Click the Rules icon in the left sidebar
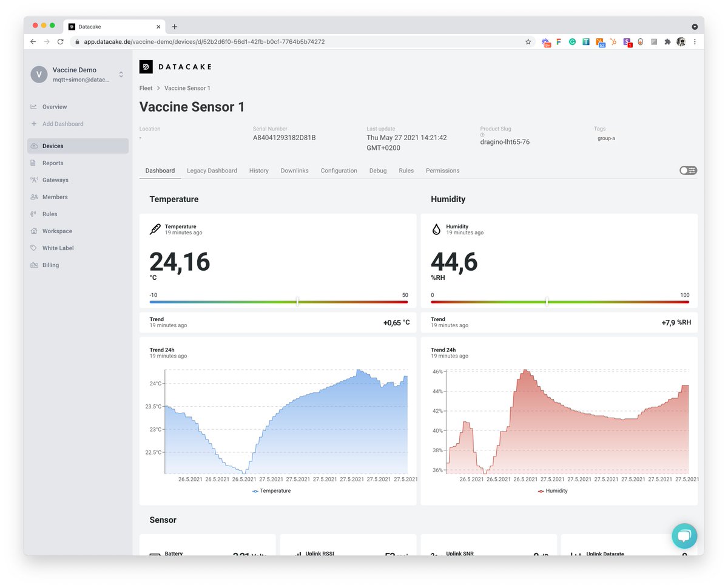Screen dimensions: 728x587 34,214
